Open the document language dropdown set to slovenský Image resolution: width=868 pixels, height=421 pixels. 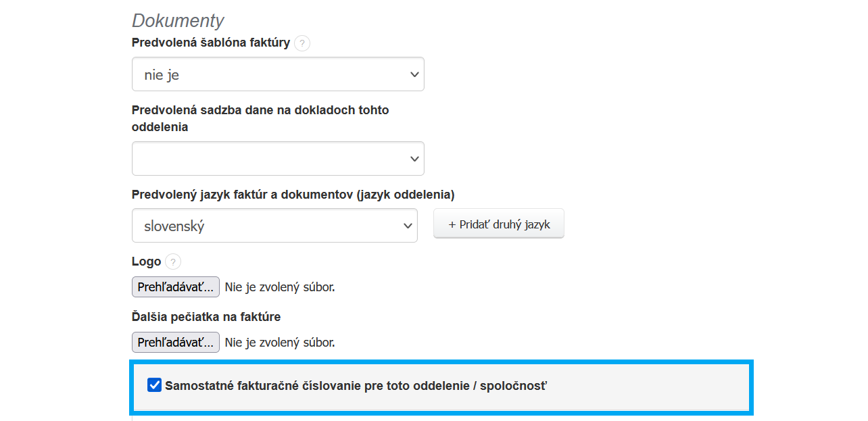click(274, 226)
